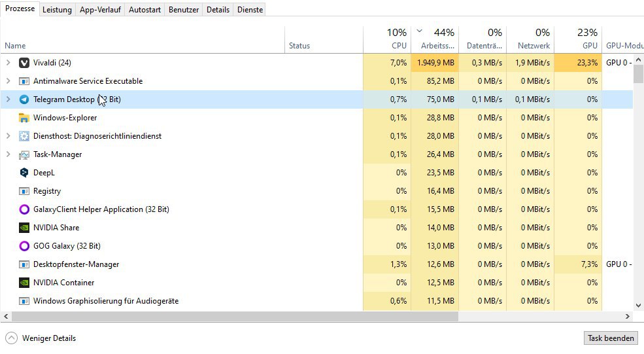Sort by the GPU column header

point(578,40)
